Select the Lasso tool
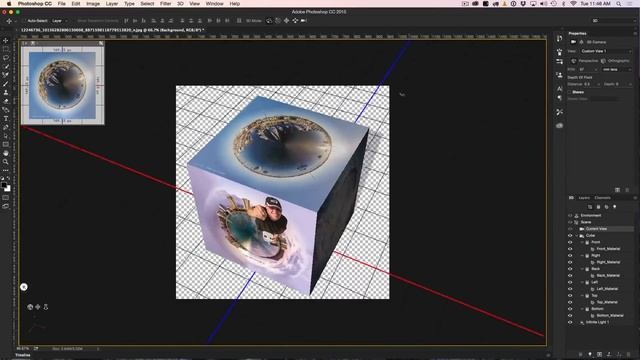 tap(6, 58)
